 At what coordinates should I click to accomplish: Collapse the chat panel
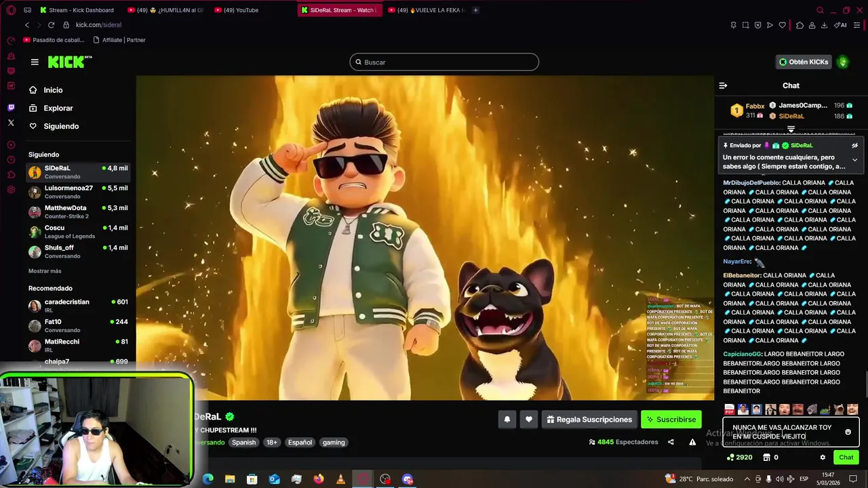tap(723, 85)
